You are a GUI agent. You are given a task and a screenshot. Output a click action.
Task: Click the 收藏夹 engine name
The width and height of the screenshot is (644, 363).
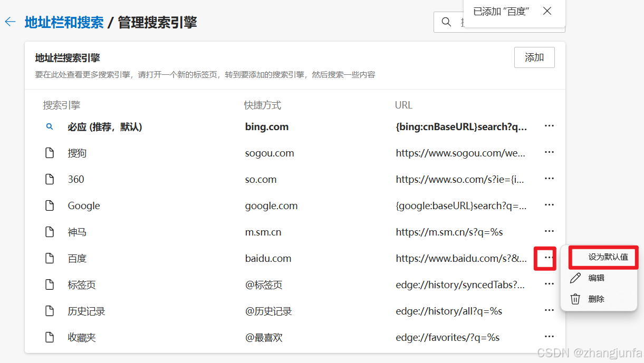[x=82, y=338]
